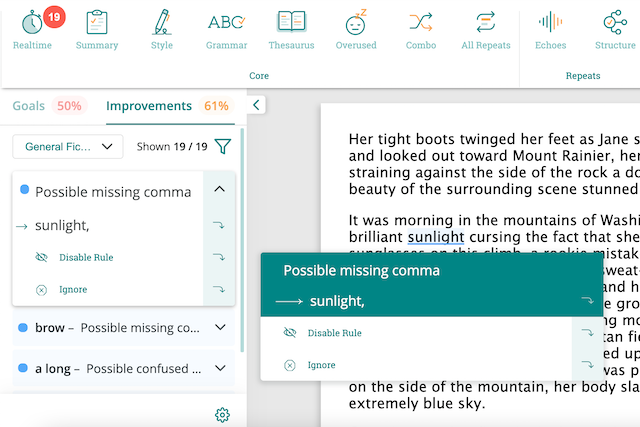Open the filter funnel icon
This screenshot has width=640, height=427.
[x=223, y=147]
